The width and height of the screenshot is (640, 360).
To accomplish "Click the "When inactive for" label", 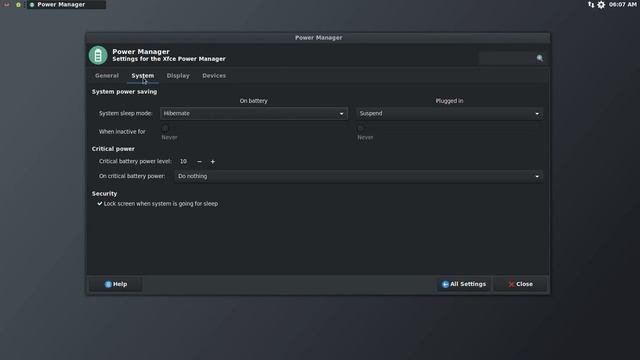I will 122,132.
